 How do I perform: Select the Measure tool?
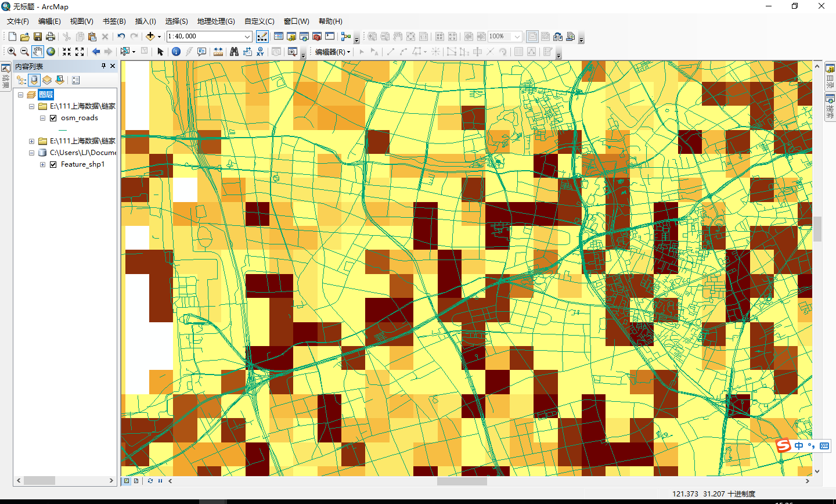[x=218, y=52]
